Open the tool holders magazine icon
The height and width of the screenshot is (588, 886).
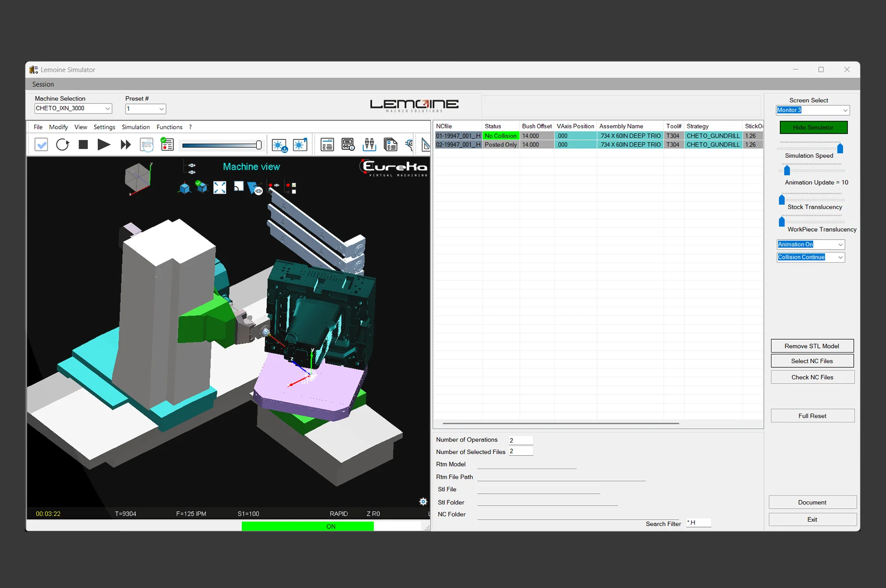click(x=369, y=145)
